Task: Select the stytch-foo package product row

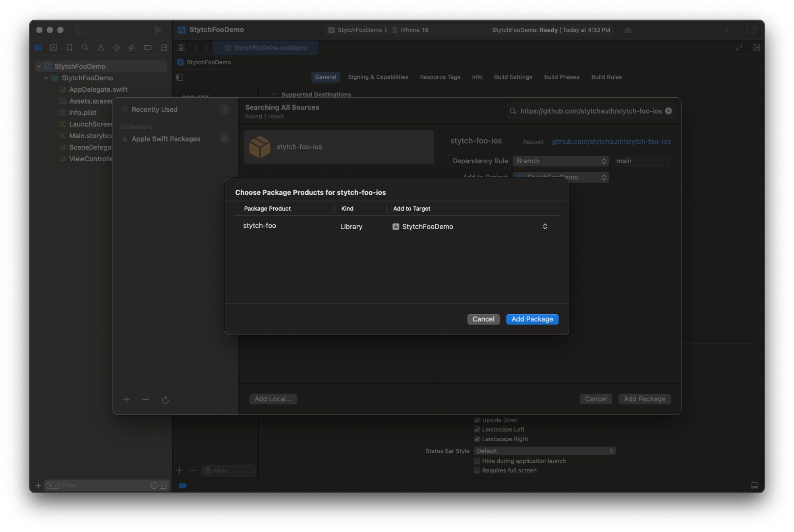Action: point(397,226)
